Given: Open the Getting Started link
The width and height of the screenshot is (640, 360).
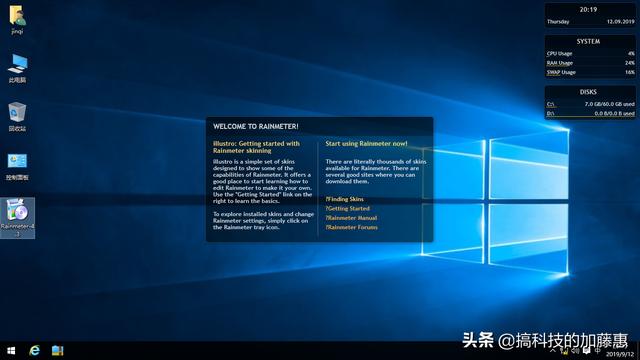Looking at the screenshot, I should pyautogui.click(x=347, y=209).
